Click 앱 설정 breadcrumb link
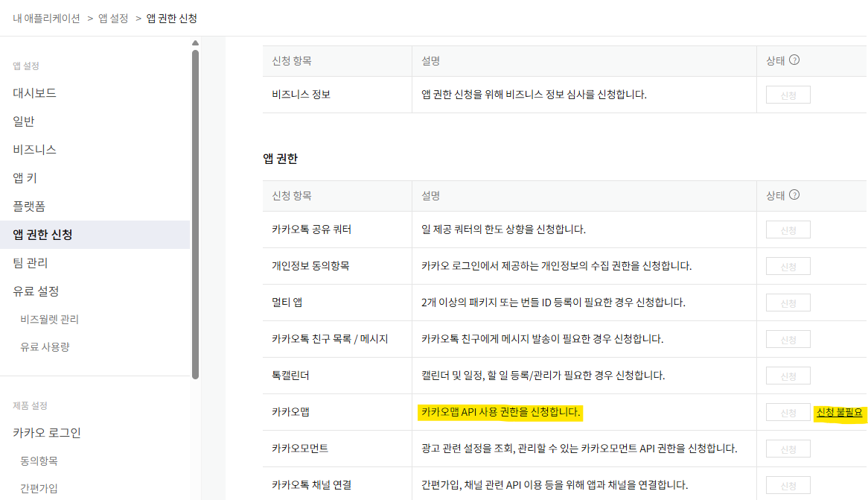 pyautogui.click(x=113, y=18)
